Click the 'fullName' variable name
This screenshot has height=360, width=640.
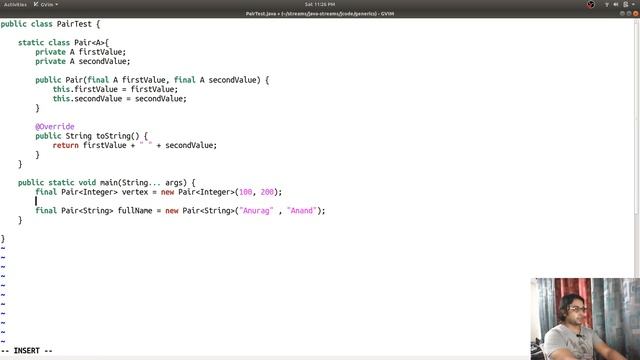(135, 211)
